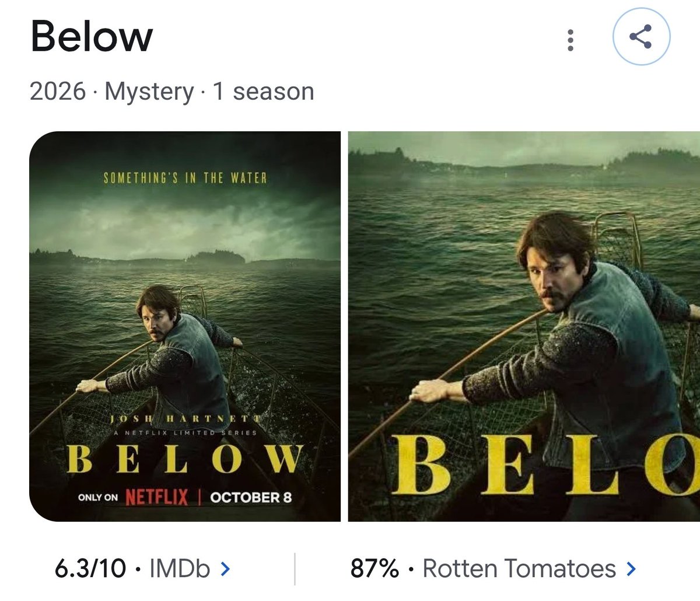Screen dimensions: 700x601
Task: Click "October 8" release date on poster
Action: [x=251, y=498]
